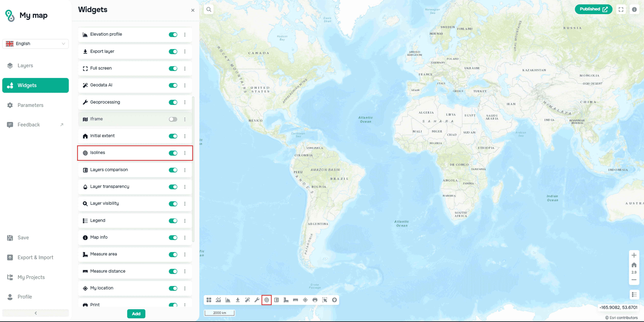This screenshot has height=322, width=644.
Task: Close the Widgets panel
Action: [x=193, y=10]
